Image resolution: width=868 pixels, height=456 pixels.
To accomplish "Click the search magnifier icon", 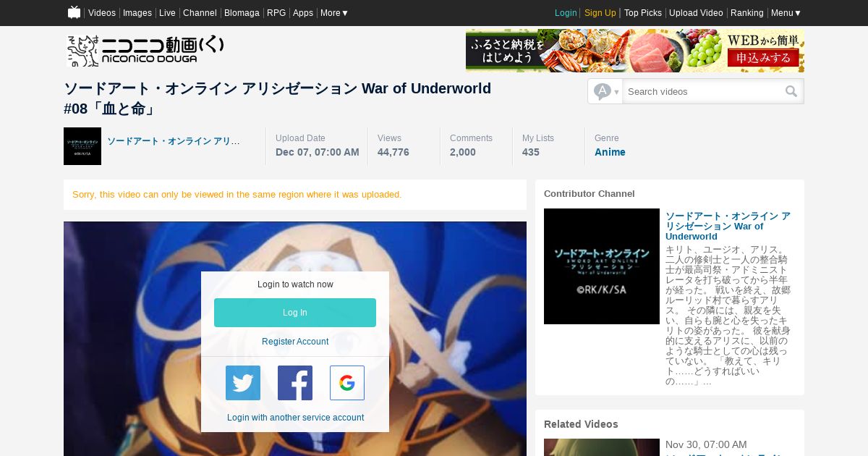I will (791, 91).
